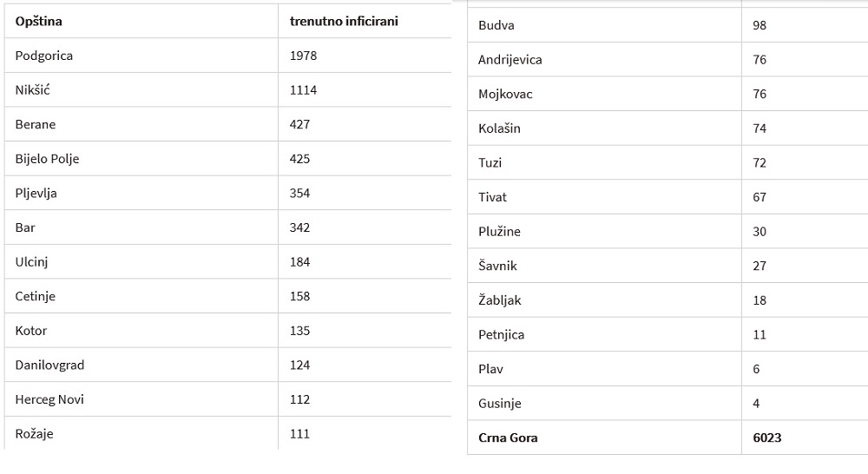Select the Žabljak row label
868x474 pixels.
click(500, 300)
